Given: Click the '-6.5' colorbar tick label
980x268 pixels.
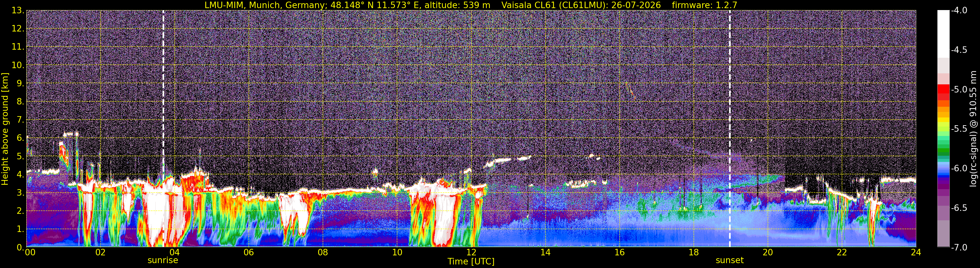Looking at the screenshot, I should [x=959, y=208].
